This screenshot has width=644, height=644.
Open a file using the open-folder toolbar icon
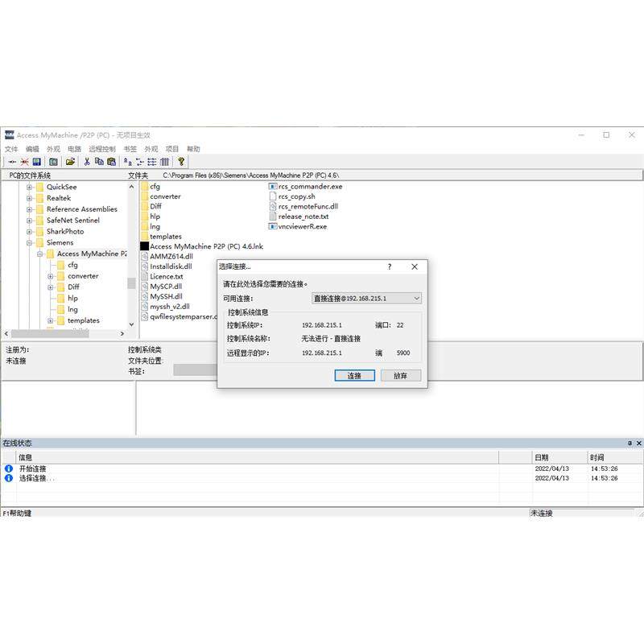click(69, 161)
